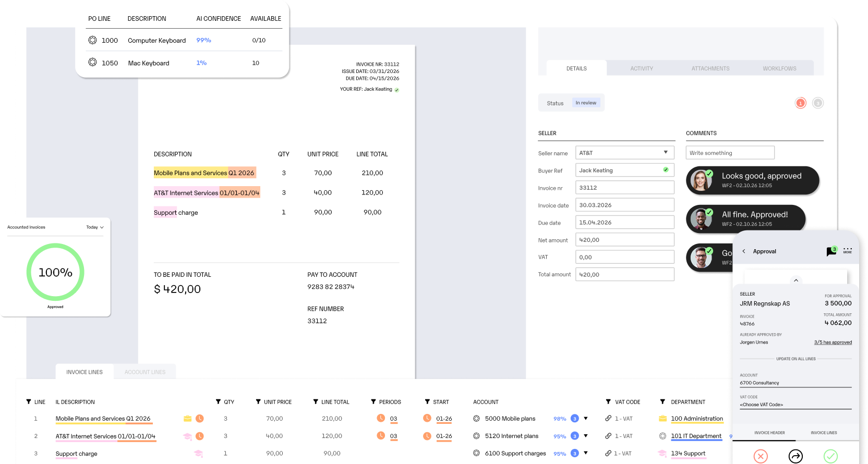Click the 100% Approved progress ring
868x464 pixels.
(x=55, y=272)
